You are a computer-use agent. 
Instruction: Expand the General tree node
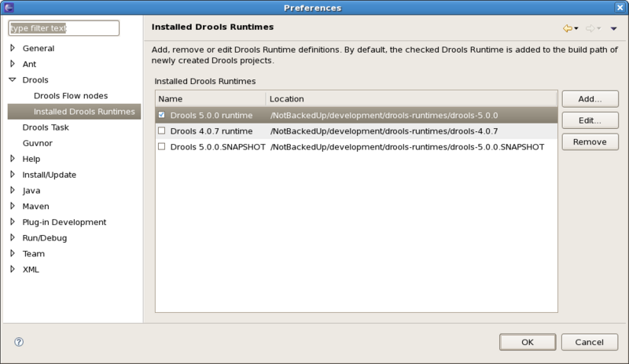[x=13, y=48]
